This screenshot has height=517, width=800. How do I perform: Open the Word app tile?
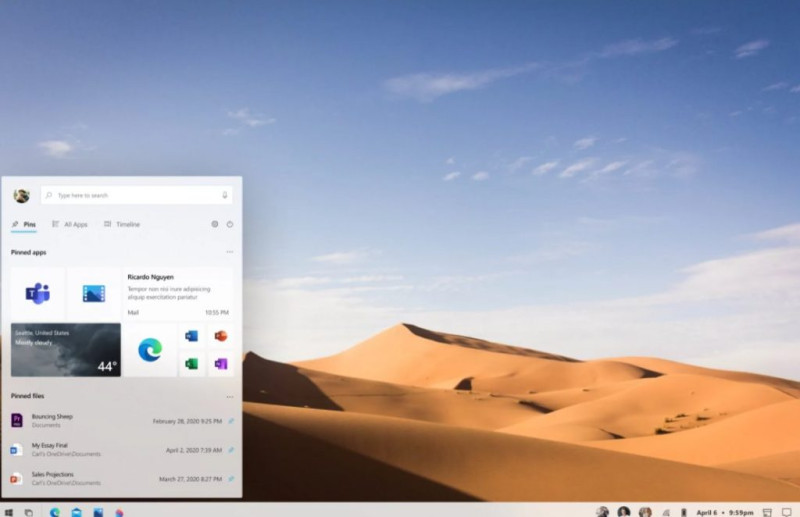coord(192,336)
